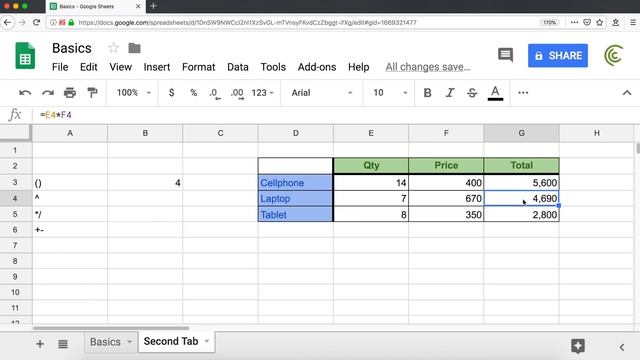This screenshot has height=360, width=640.
Task: Click the Qty header cell
Action: 371,165
